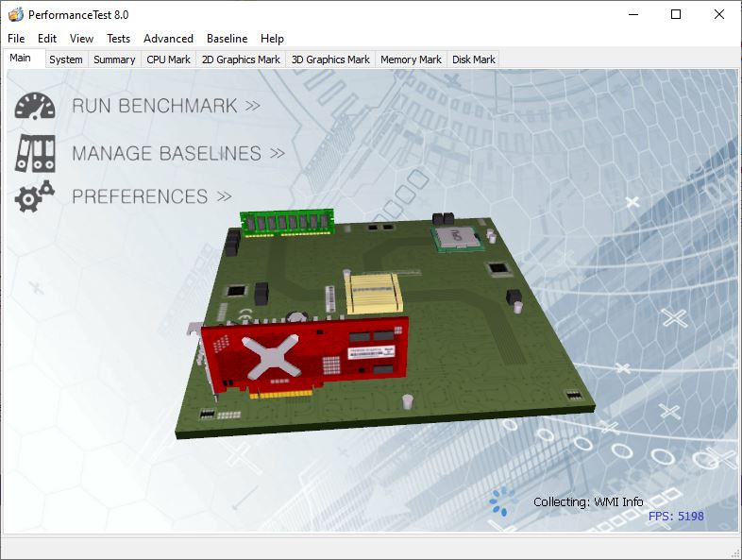Switch to the CPU Mark tab
Viewport: 742px width, 560px height.
pos(168,59)
